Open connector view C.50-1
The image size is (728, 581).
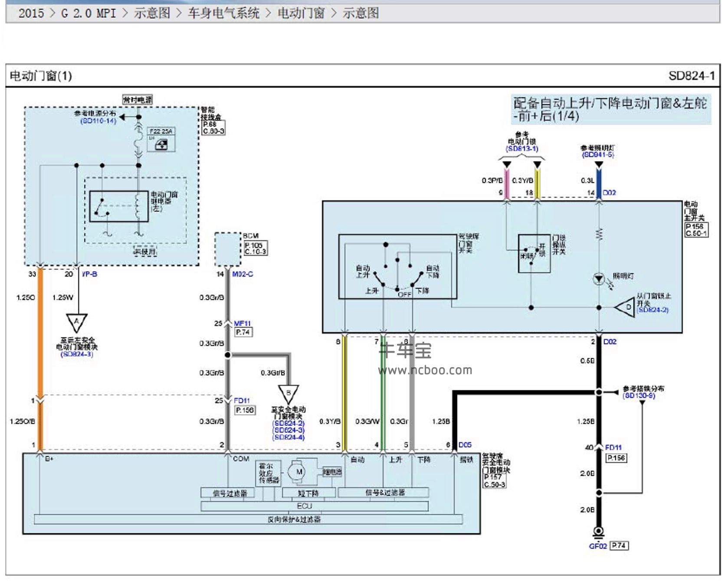click(x=696, y=233)
